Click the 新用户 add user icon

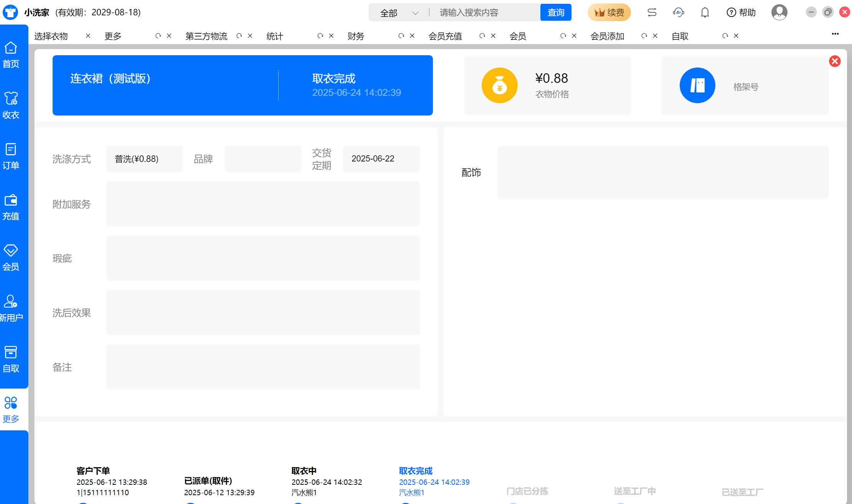11,301
